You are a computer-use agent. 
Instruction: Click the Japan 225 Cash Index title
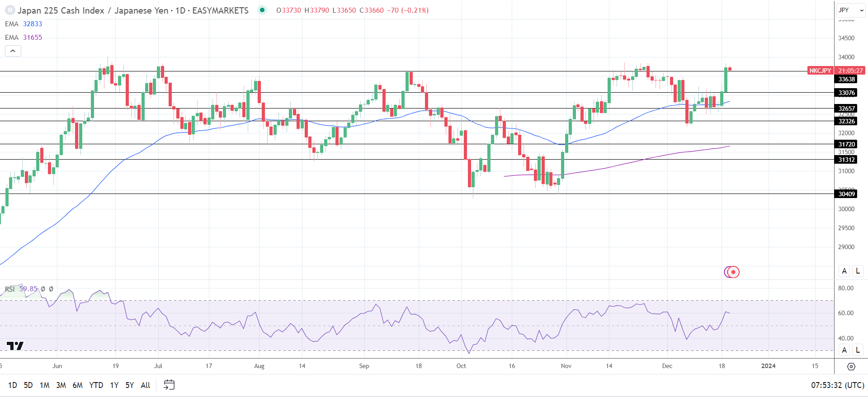pos(61,10)
